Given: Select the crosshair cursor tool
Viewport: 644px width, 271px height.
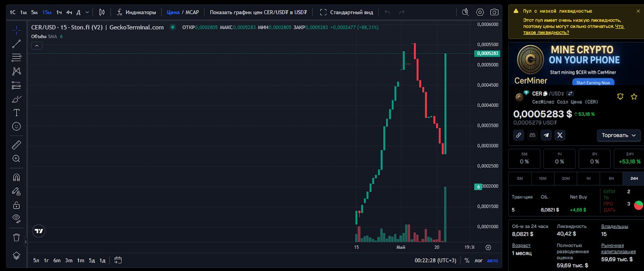Looking at the screenshot, I should point(17,30).
